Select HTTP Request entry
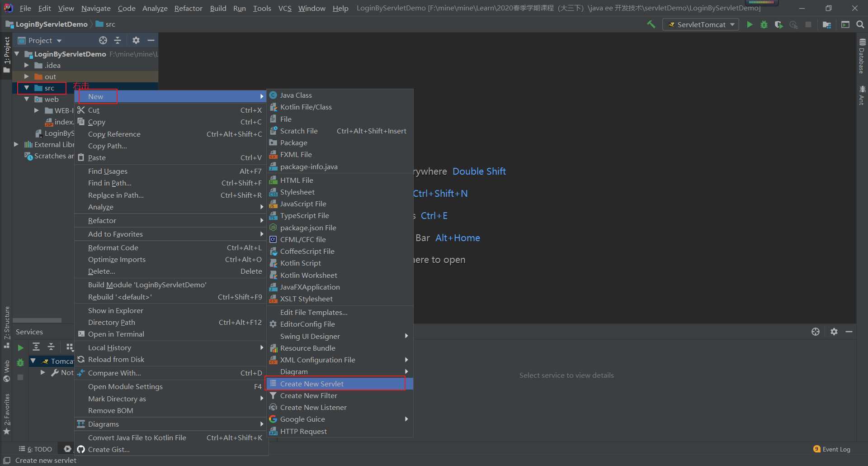This screenshot has height=466, width=868. [340, 431]
